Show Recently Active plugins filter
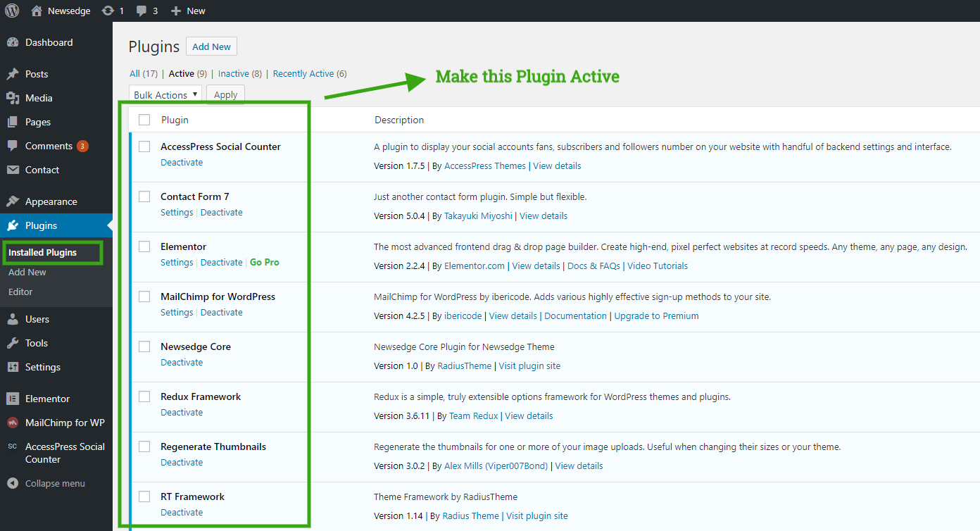The width and height of the screenshot is (980, 531). point(303,73)
